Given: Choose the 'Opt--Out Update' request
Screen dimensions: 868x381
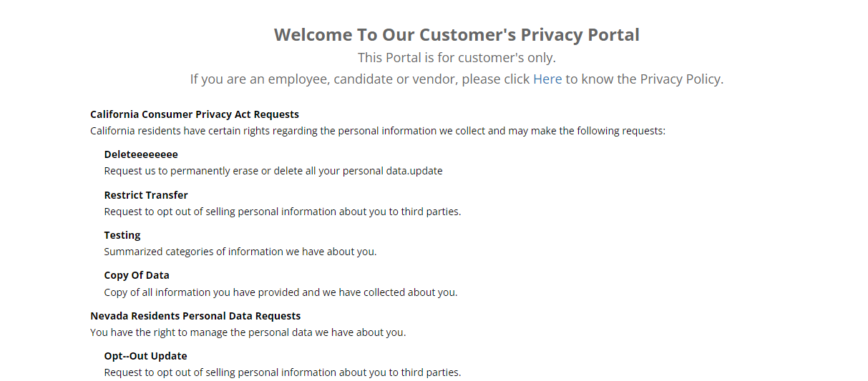Looking at the screenshot, I should click(x=146, y=356).
